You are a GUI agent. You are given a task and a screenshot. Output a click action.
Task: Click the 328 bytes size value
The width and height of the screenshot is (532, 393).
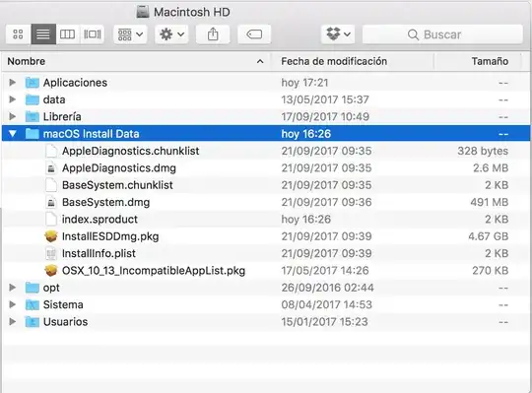point(483,151)
